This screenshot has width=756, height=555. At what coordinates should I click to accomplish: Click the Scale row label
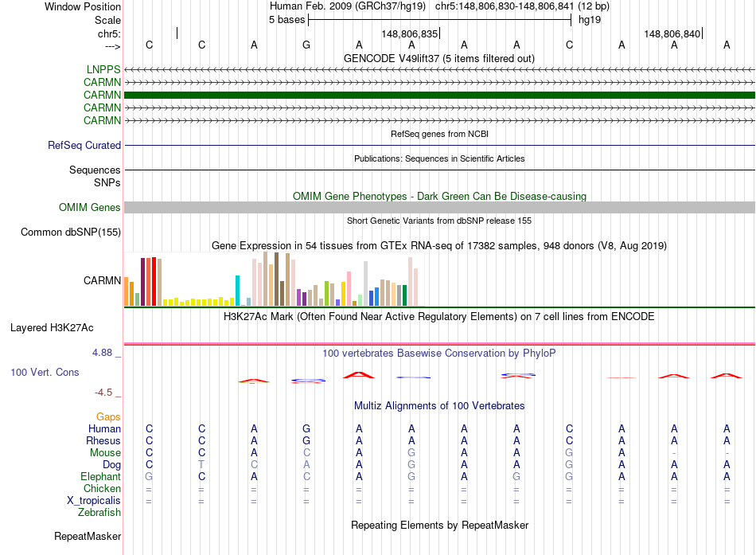point(107,20)
